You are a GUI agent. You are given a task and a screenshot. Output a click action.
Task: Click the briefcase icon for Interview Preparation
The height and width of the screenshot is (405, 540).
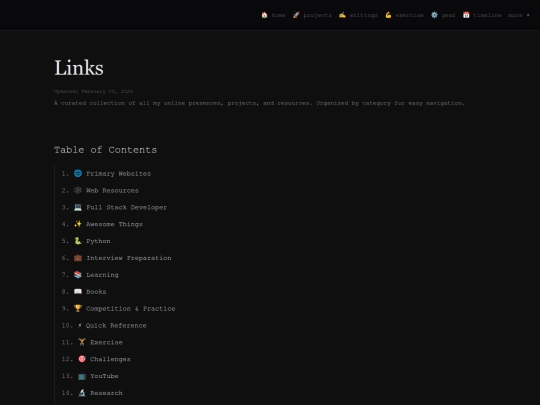tap(78, 258)
